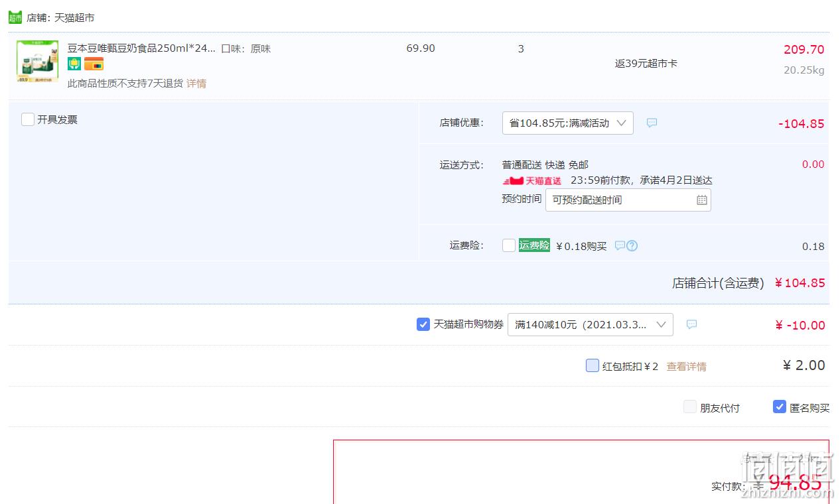Click the green service badge under product title

coord(74,64)
